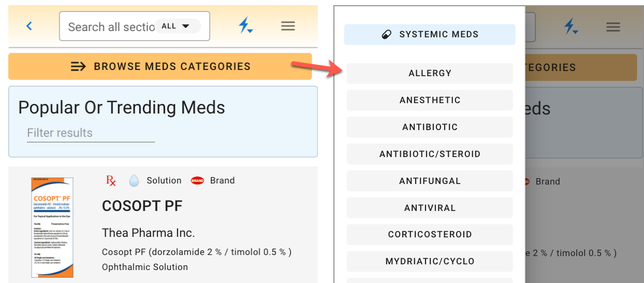Expand Browse Meds Categories list
Viewport: 644px width, 283px height.
point(160,66)
